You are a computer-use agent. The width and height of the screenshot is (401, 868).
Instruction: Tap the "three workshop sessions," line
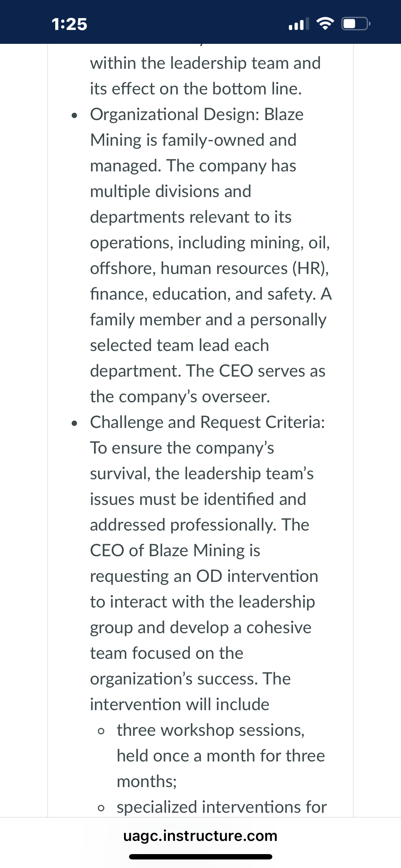tap(211, 730)
